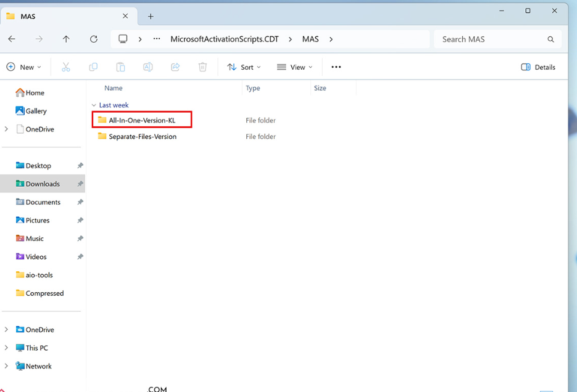This screenshot has width=577, height=392.
Task: Click the Paste clipboard icon
Action: [x=120, y=67]
